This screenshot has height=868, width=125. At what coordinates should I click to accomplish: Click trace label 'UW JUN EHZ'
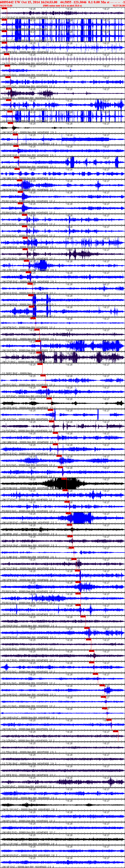pos(9,419)
